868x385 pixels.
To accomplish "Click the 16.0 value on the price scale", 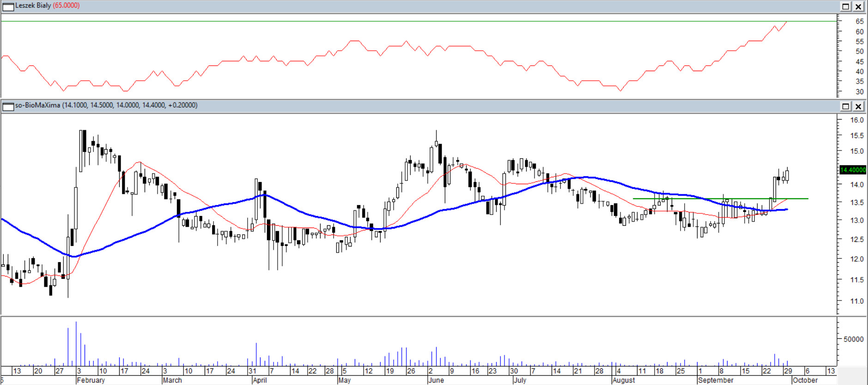I will tap(857, 120).
